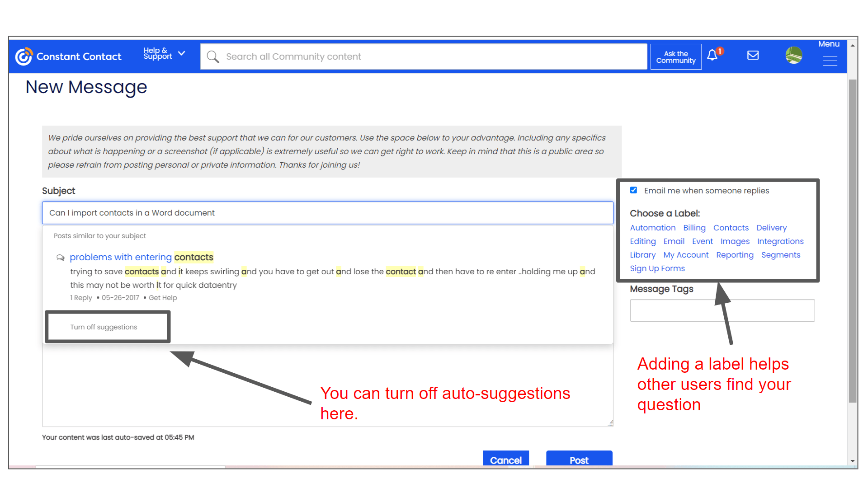Open the hamburger Menu icon
This screenshot has height=488, width=868.
[x=830, y=60]
